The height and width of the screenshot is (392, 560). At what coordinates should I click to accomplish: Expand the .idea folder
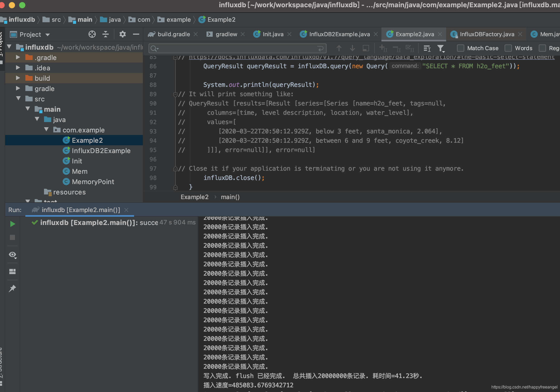[18, 67]
